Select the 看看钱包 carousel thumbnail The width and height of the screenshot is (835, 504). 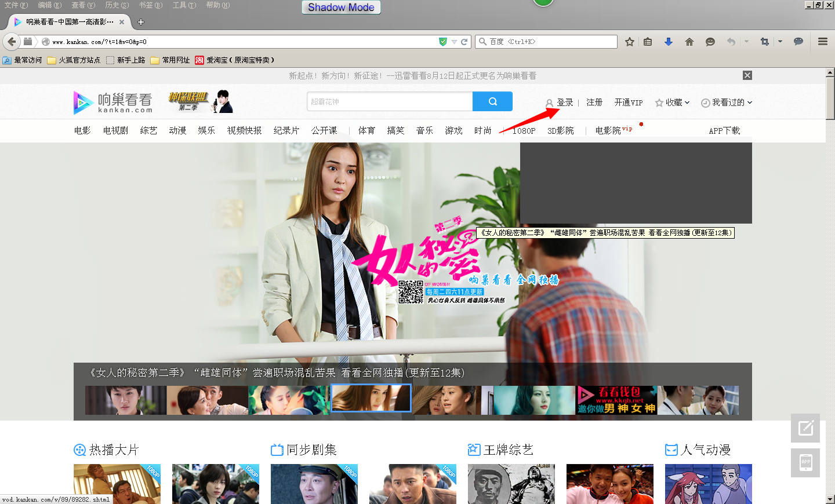[616, 400]
